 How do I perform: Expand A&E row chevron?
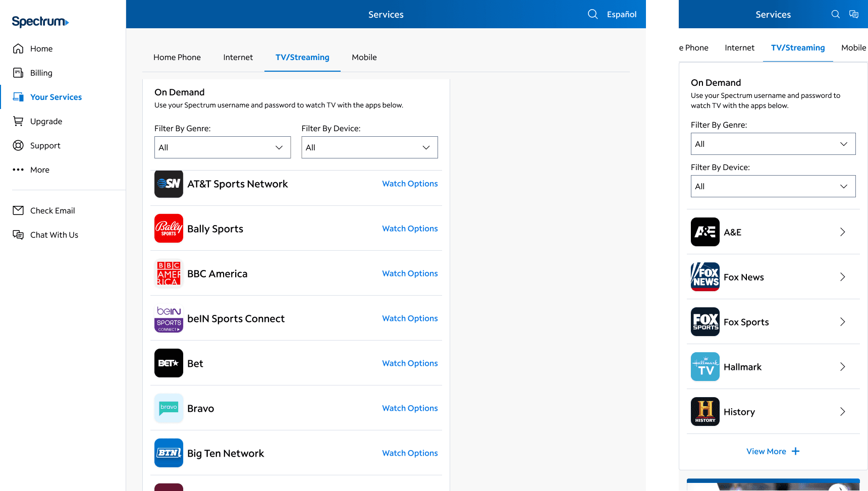click(x=842, y=232)
